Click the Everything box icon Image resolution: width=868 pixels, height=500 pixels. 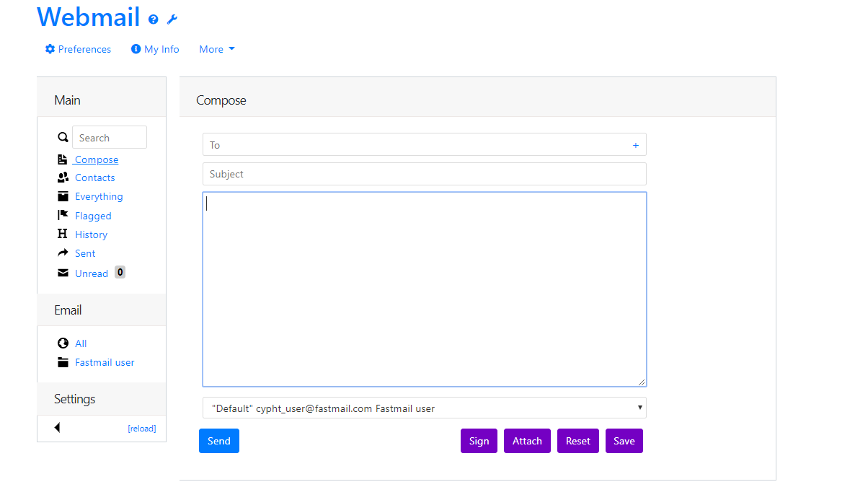pos(63,196)
